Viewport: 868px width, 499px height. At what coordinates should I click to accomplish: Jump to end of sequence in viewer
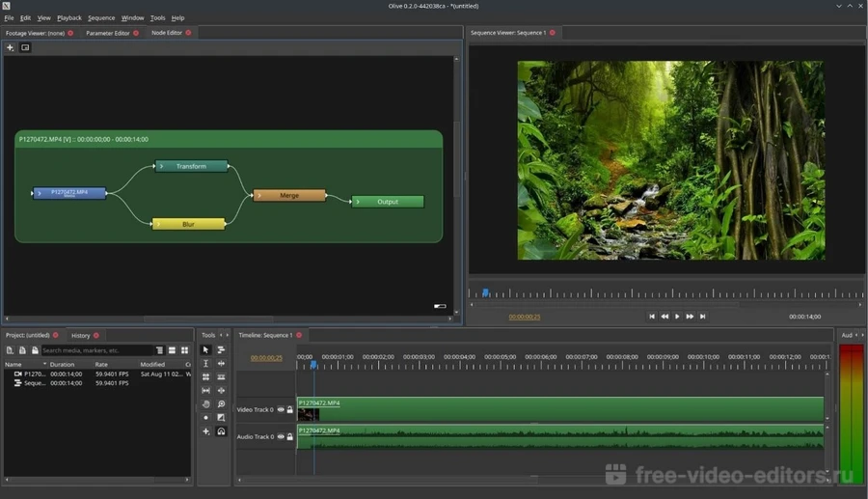click(x=702, y=316)
